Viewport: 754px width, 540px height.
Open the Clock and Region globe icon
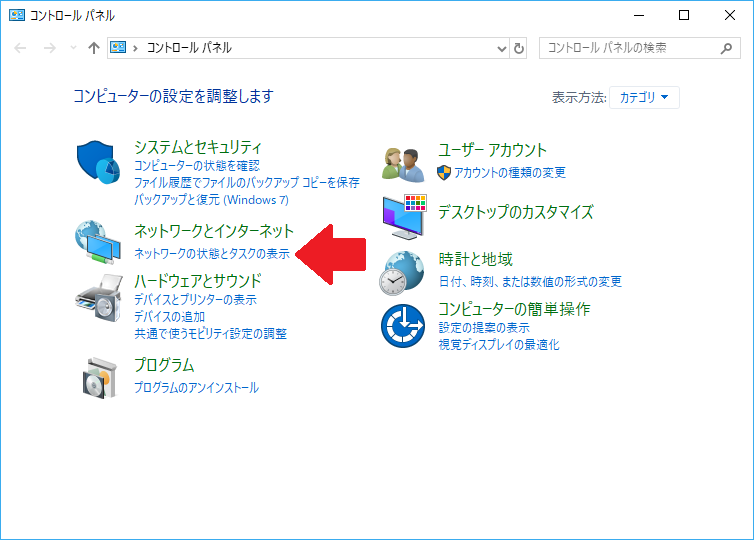click(402, 273)
